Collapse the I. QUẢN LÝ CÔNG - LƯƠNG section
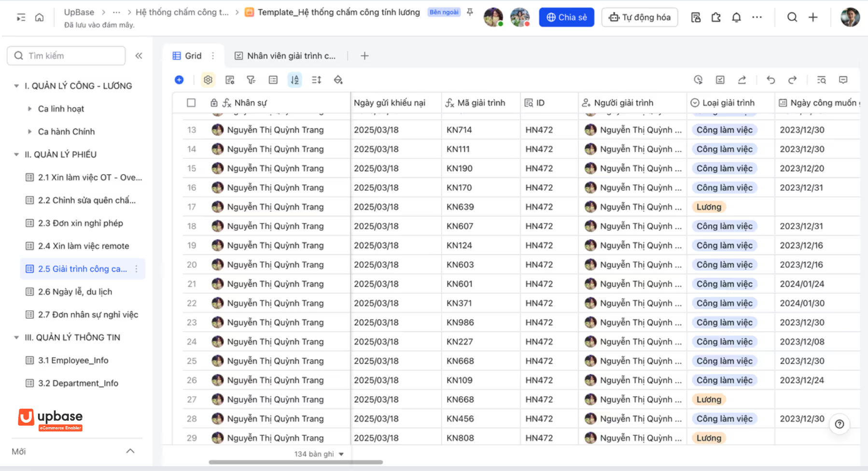Screen dimensions: 868x471 click(x=16, y=86)
